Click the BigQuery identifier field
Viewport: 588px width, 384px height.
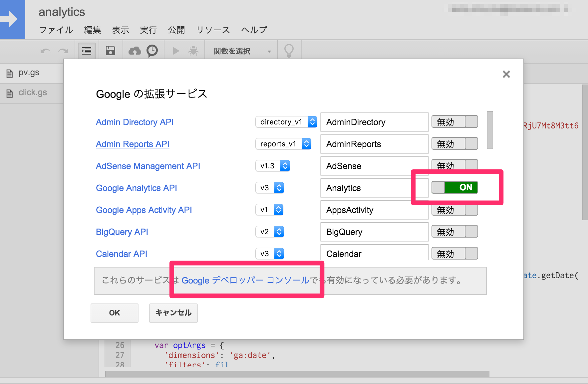(x=374, y=232)
